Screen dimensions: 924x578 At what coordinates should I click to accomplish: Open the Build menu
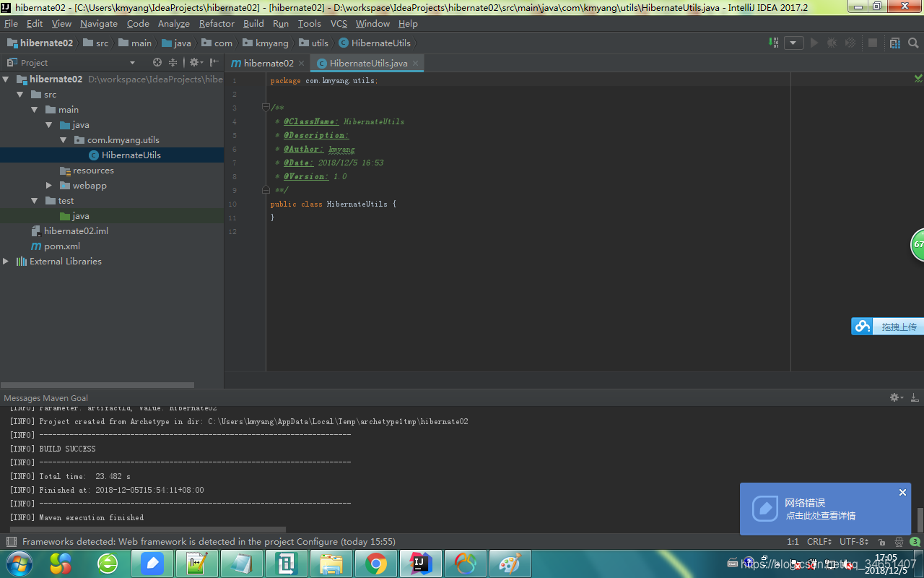coord(253,24)
